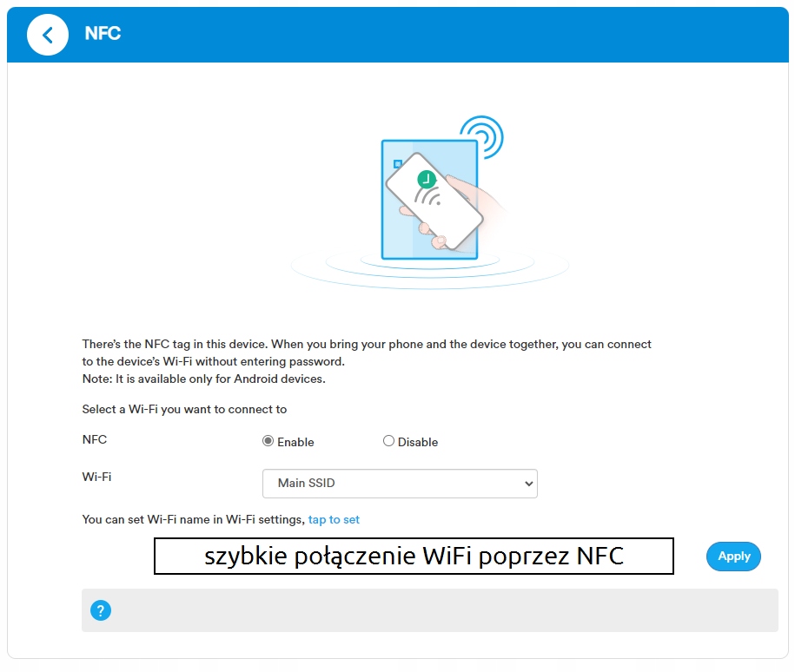Click the green clock icon on the phone illustration
The height and width of the screenshot is (672, 795).
pos(426,180)
